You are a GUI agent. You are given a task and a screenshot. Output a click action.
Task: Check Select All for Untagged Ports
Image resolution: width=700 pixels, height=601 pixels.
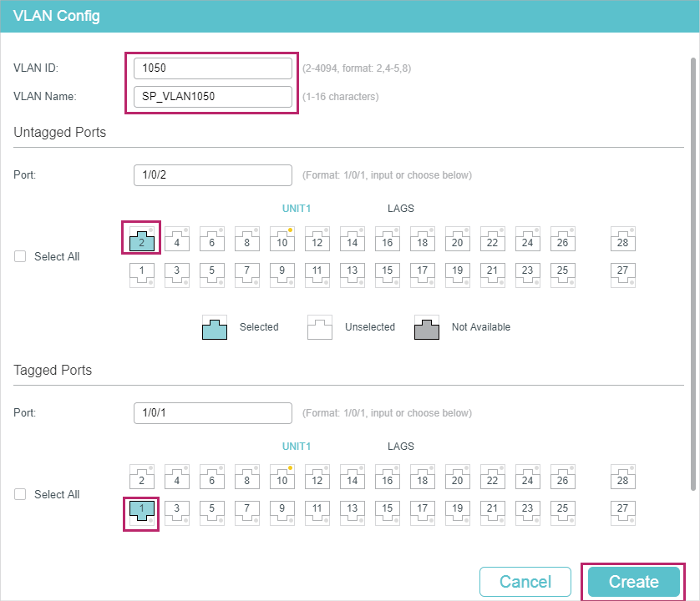20,256
